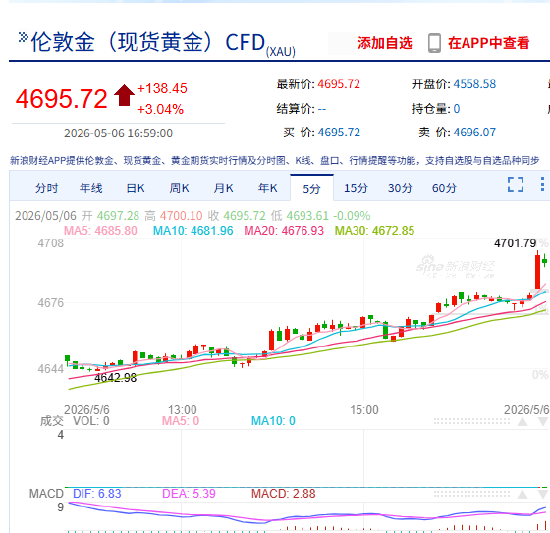
Task: Click the up triangle in the MACD panel
Action: tap(523, 494)
